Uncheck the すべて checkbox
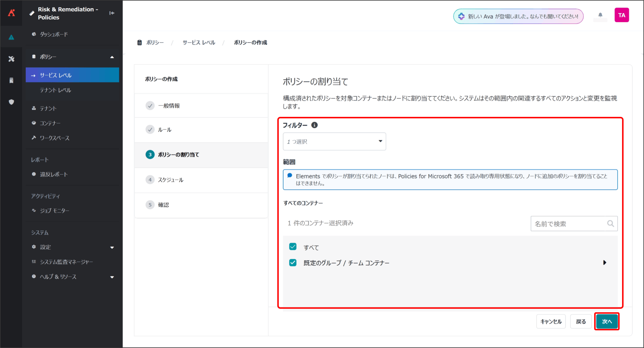The image size is (644, 348). click(x=293, y=247)
